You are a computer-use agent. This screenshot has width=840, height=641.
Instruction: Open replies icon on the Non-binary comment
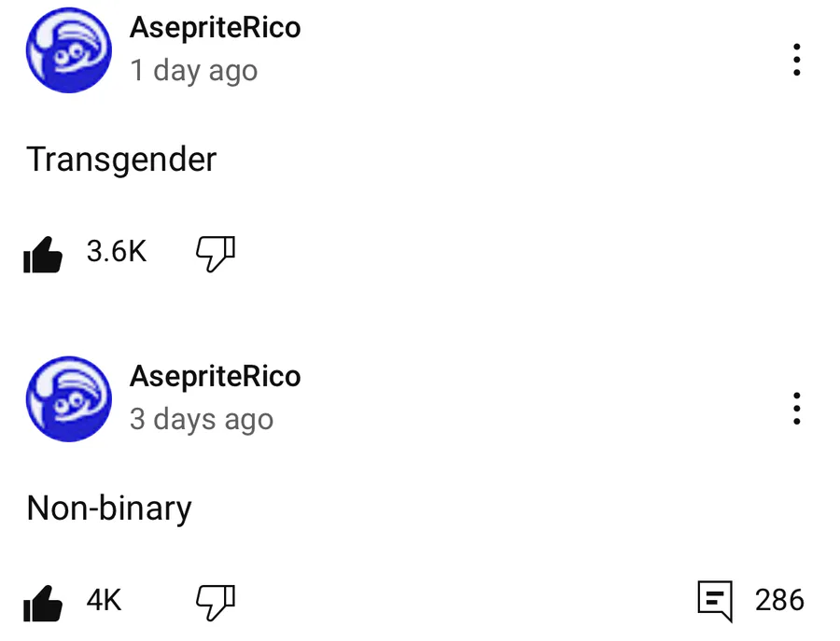pos(716,601)
